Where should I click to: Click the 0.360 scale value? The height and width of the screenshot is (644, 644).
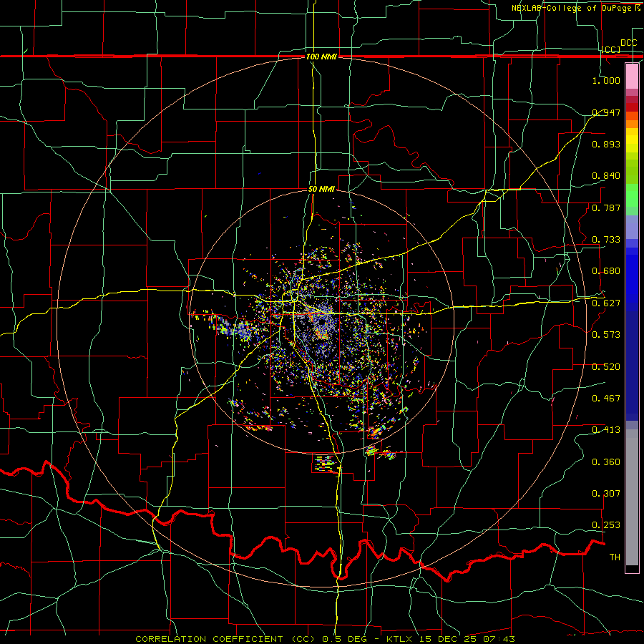[x=606, y=462]
